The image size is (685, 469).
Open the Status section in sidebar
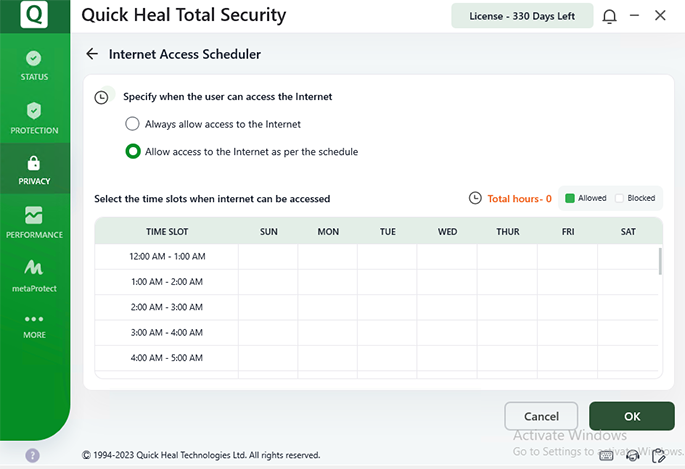tap(34, 66)
